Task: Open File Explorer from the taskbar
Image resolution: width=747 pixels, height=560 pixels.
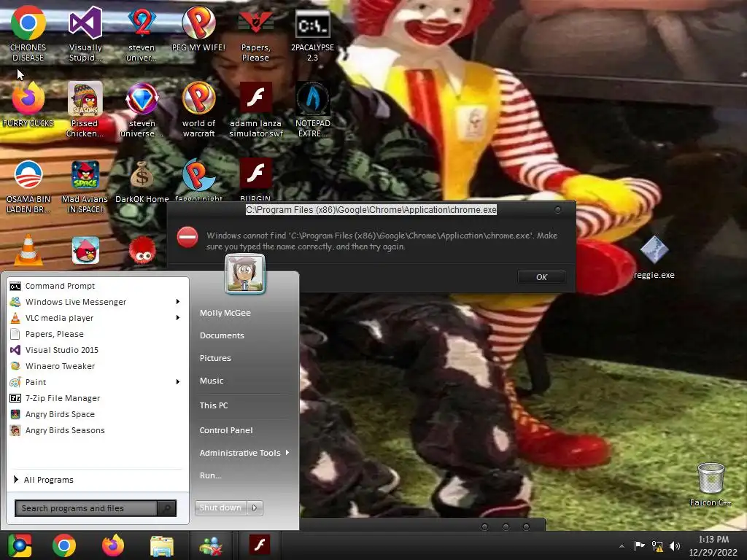Action: pos(162,546)
